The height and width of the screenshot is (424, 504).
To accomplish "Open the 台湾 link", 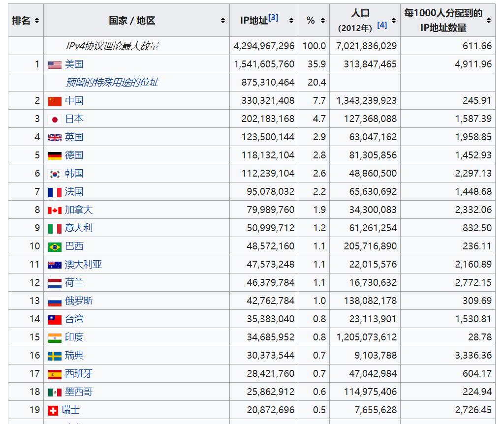I will point(74,319).
